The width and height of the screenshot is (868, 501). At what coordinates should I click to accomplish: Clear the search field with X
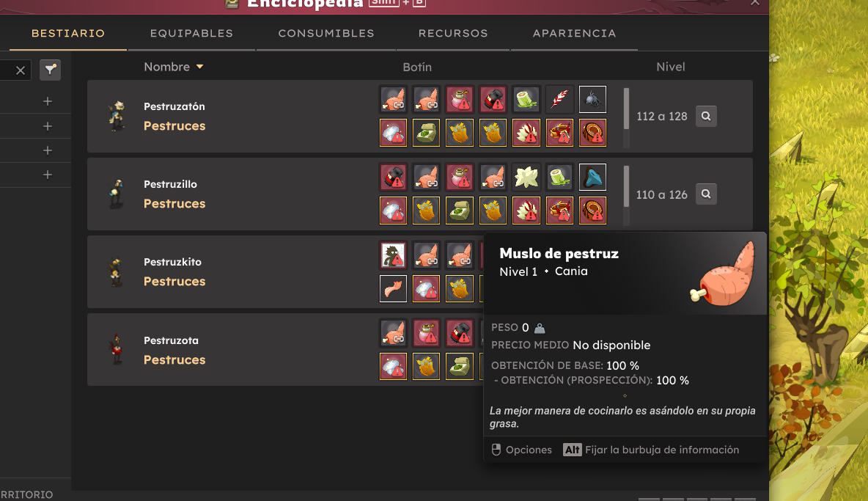(x=21, y=70)
